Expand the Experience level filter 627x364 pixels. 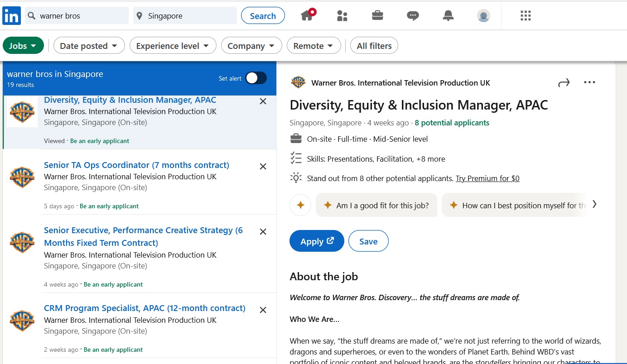pos(173,45)
